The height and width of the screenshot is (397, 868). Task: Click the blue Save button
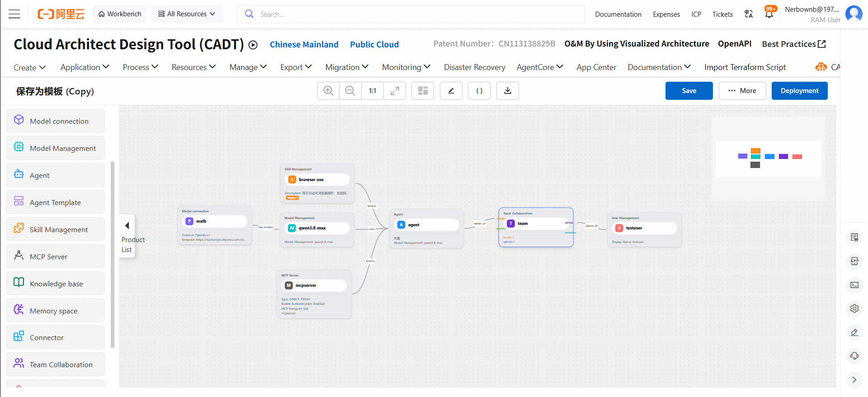pos(689,91)
